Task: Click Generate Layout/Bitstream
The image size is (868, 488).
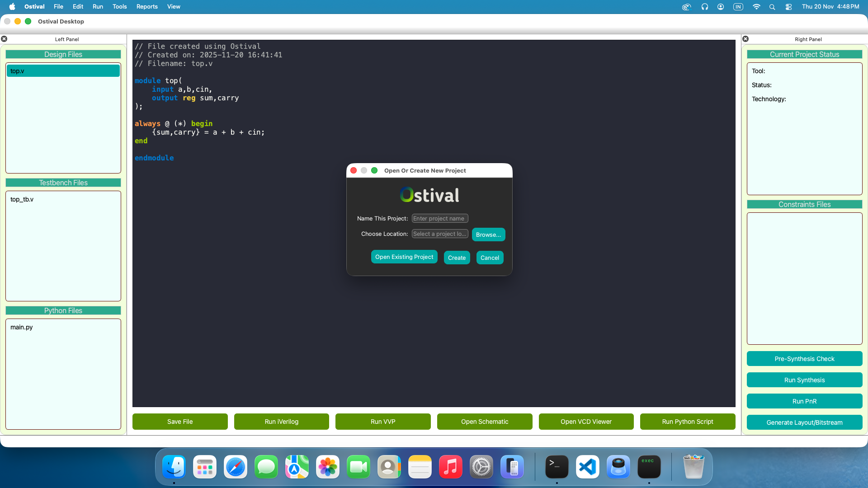Action: [x=804, y=422]
